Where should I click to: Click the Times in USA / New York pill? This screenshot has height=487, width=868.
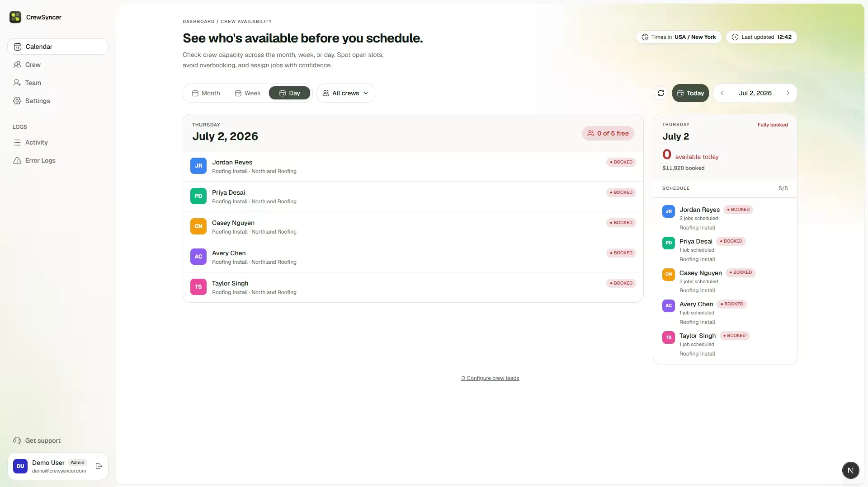pyautogui.click(x=679, y=37)
